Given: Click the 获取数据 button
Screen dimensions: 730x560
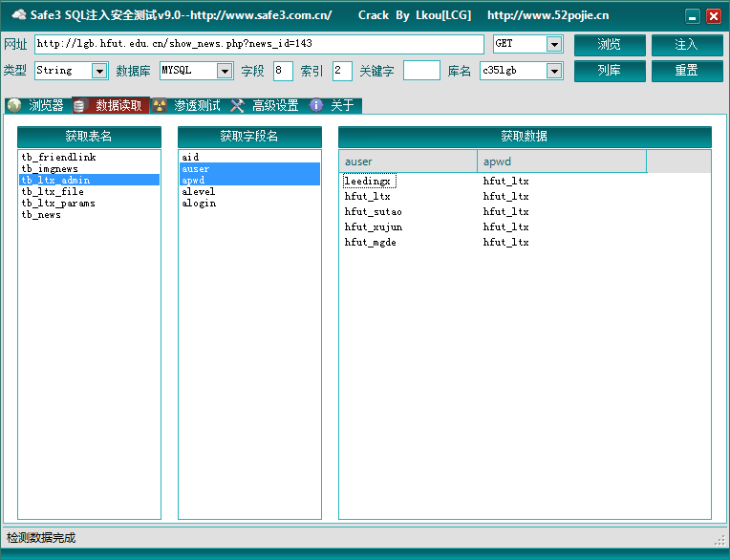Looking at the screenshot, I should [x=525, y=137].
